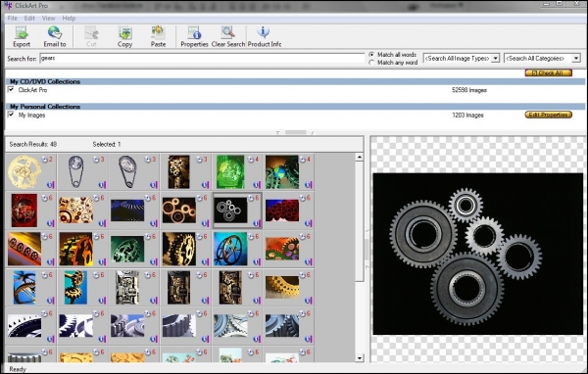
Task: Open the View menu
Action: click(48, 18)
